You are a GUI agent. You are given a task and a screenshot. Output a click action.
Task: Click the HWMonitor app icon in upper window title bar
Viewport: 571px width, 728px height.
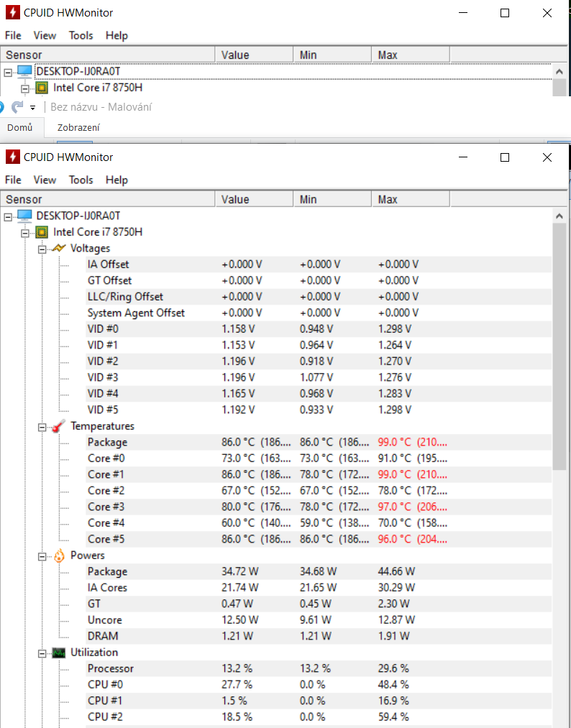(12, 12)
